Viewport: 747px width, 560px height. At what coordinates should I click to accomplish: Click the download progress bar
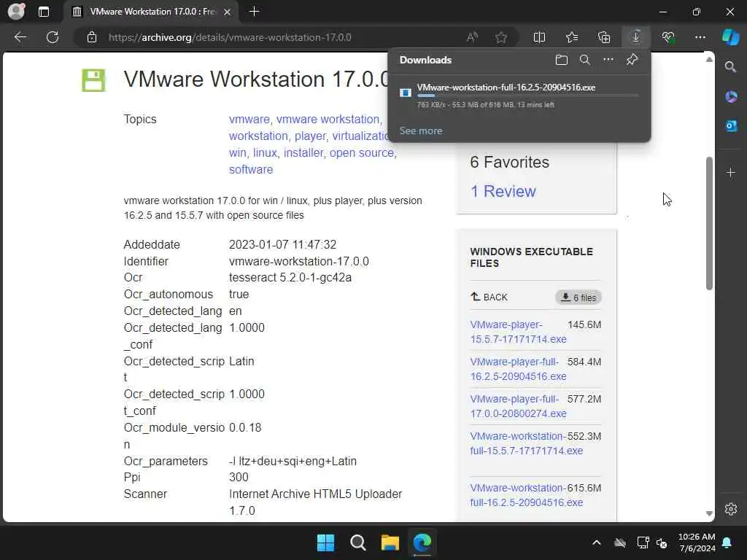(x=527, y=96)
